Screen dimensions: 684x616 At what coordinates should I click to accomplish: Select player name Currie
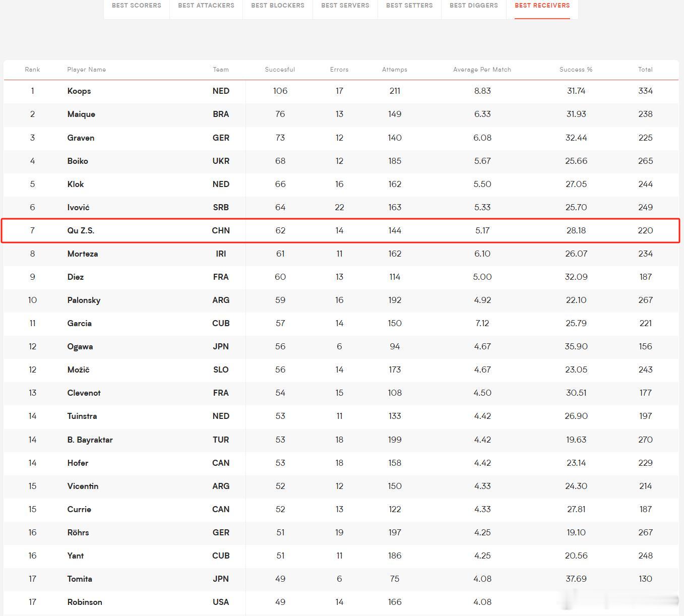pos(79,509)
